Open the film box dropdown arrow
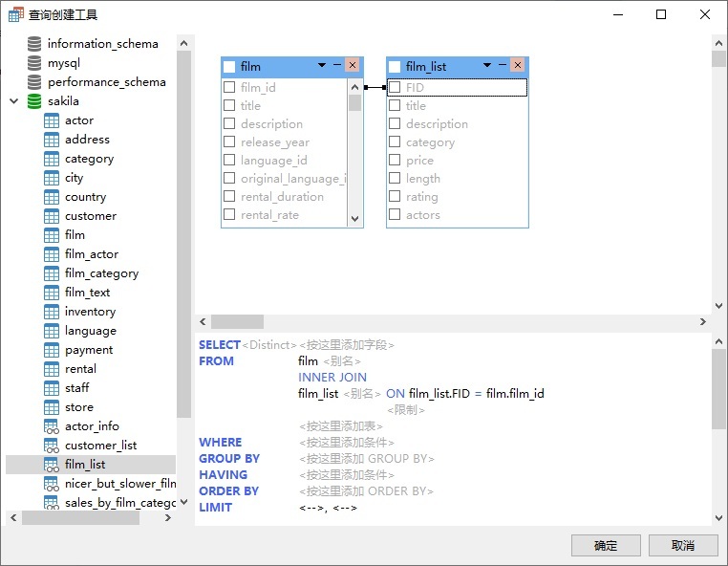The width and height of the screenshot is (728, 566). click(322, 66)
